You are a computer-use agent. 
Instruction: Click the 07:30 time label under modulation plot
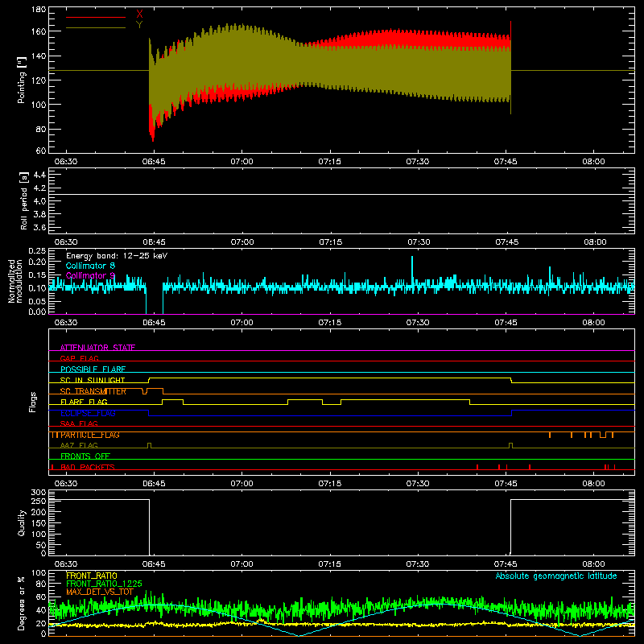coord(418,323)
